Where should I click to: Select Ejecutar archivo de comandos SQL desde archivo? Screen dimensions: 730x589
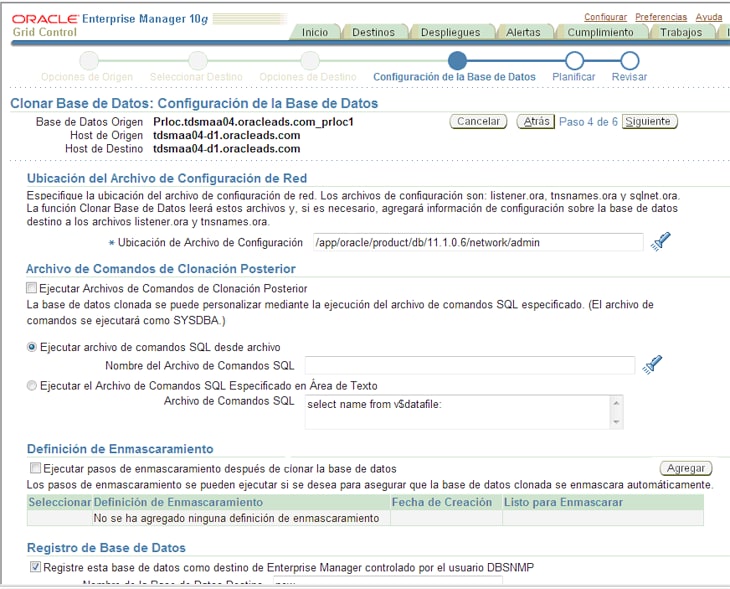click(32, 347)
